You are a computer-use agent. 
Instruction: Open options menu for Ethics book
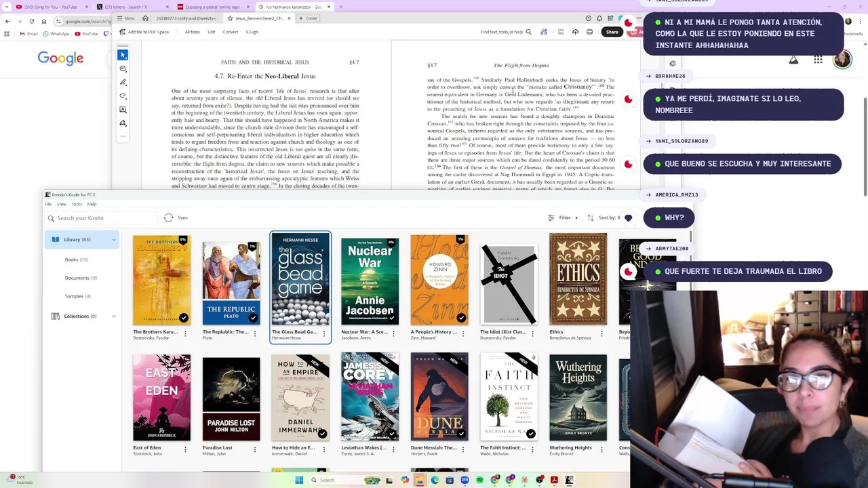coord(601,333)
